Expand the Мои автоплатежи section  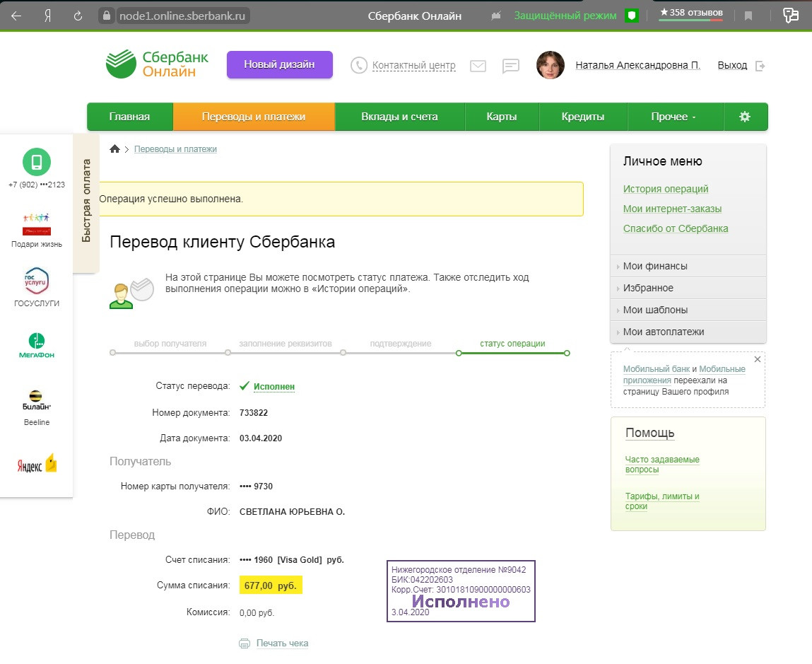pyautogui.click(x=688, y=332)
